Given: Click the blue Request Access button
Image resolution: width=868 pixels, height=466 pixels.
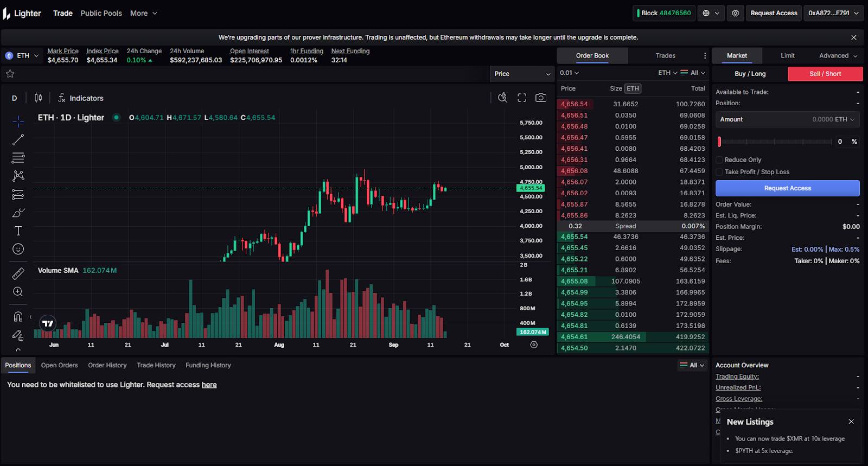Looking at the screenshot, I should point(788,188).
